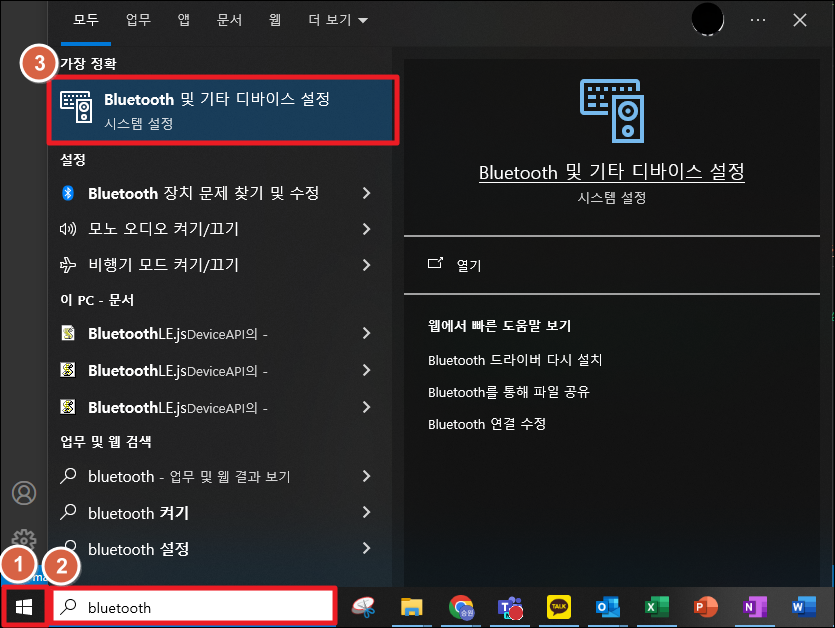
Task: Open File Explorer from the taskbar
Action: (x=412, y=607)
